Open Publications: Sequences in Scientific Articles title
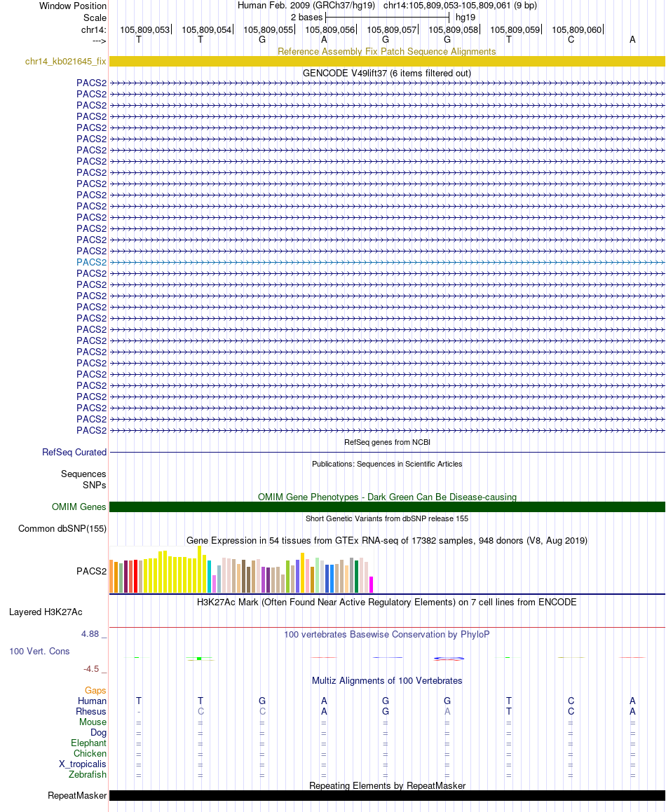Screen dimensions: 666x812 [x=387, y=464]
